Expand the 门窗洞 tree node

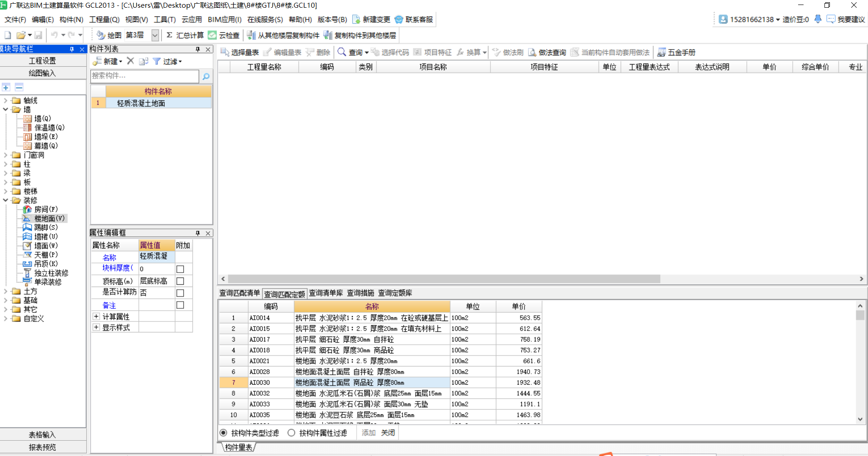pos(5,155)
